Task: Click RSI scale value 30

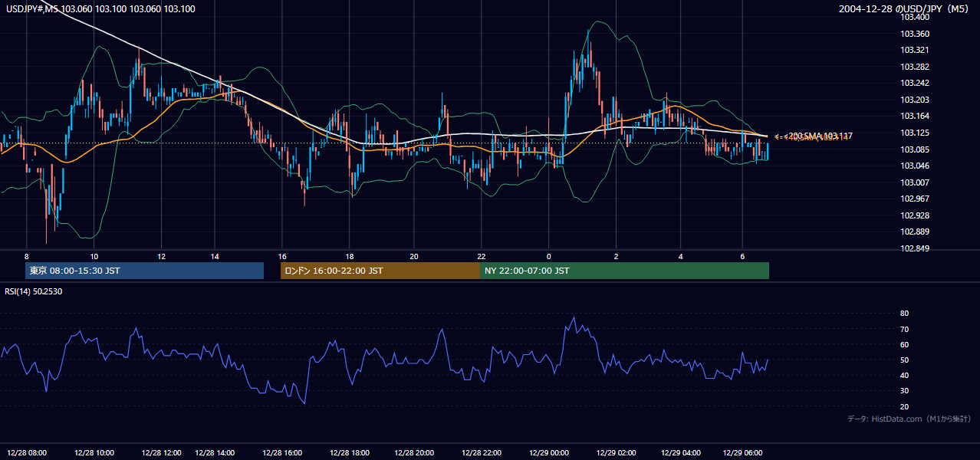Action: click(x=904, y=391)
